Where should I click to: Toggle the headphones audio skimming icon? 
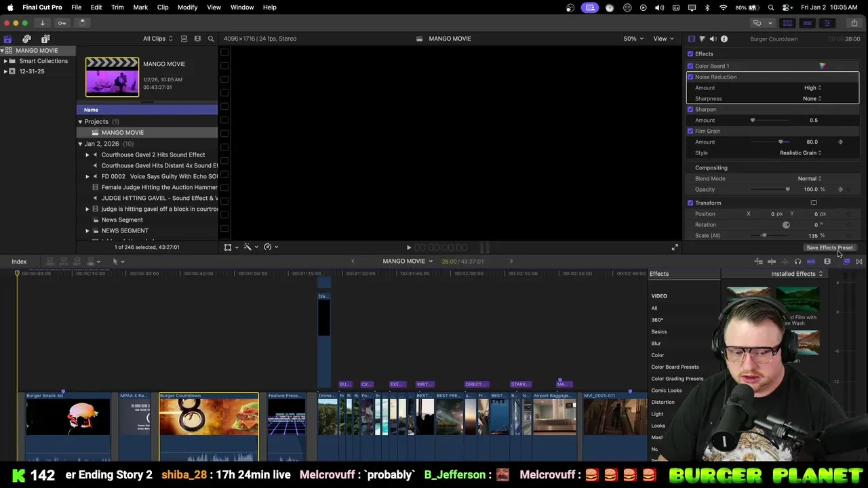(797, 262)
